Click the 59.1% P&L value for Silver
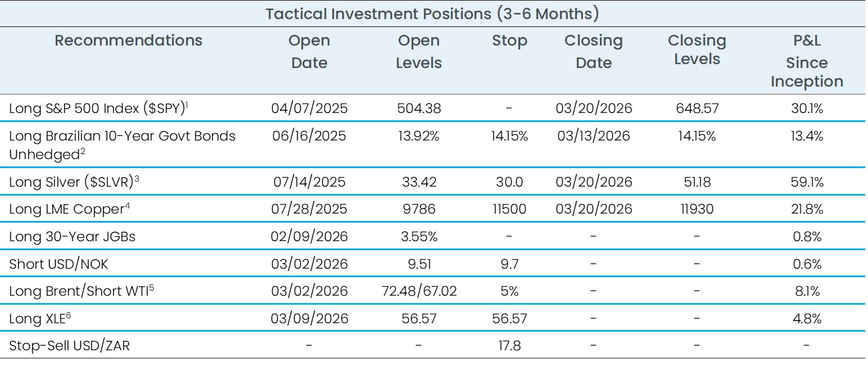 (807, 182)
